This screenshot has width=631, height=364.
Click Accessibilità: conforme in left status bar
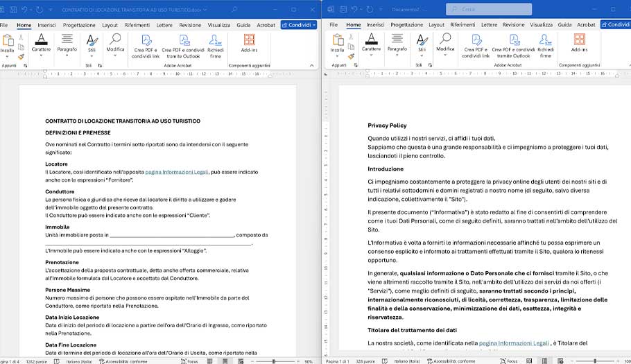coord(123,361)
